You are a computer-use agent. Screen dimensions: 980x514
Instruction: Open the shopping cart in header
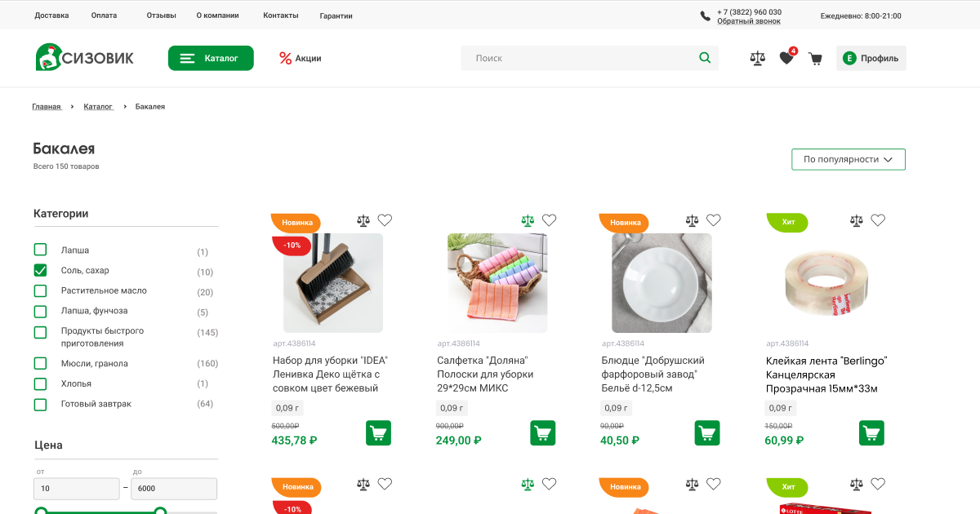[x=815, y=58]
